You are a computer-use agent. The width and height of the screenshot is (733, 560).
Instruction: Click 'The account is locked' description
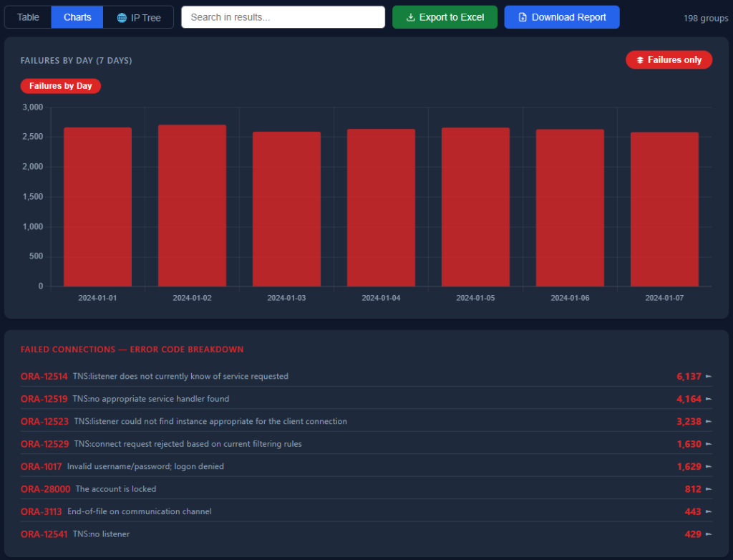click(x=116, y=489)
